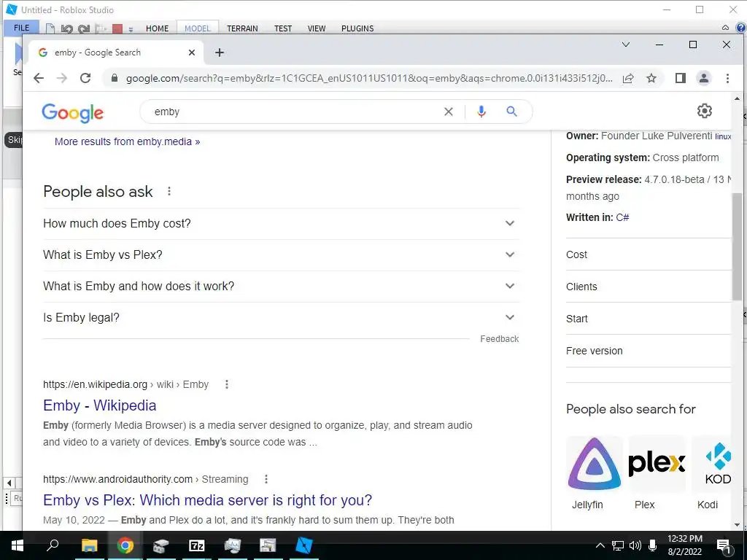Open Chrome tab search chevron

click(x=626, y=44)
